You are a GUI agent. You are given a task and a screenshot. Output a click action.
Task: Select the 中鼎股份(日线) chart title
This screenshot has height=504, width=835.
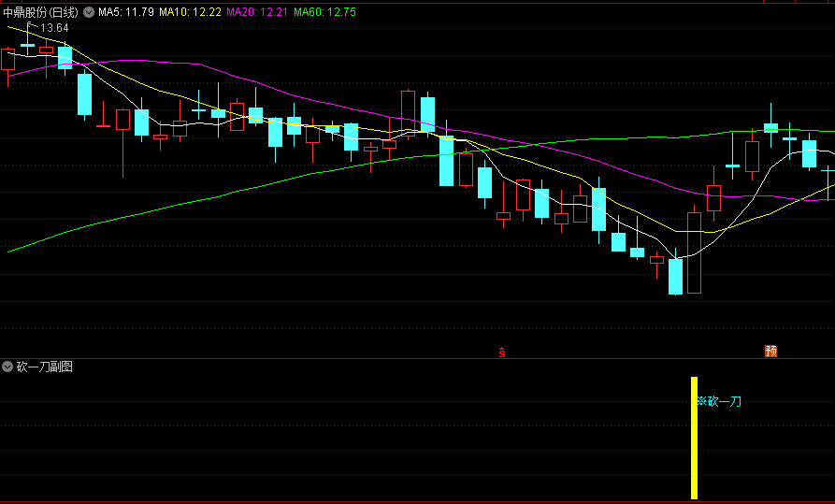(x=40, y=12)
